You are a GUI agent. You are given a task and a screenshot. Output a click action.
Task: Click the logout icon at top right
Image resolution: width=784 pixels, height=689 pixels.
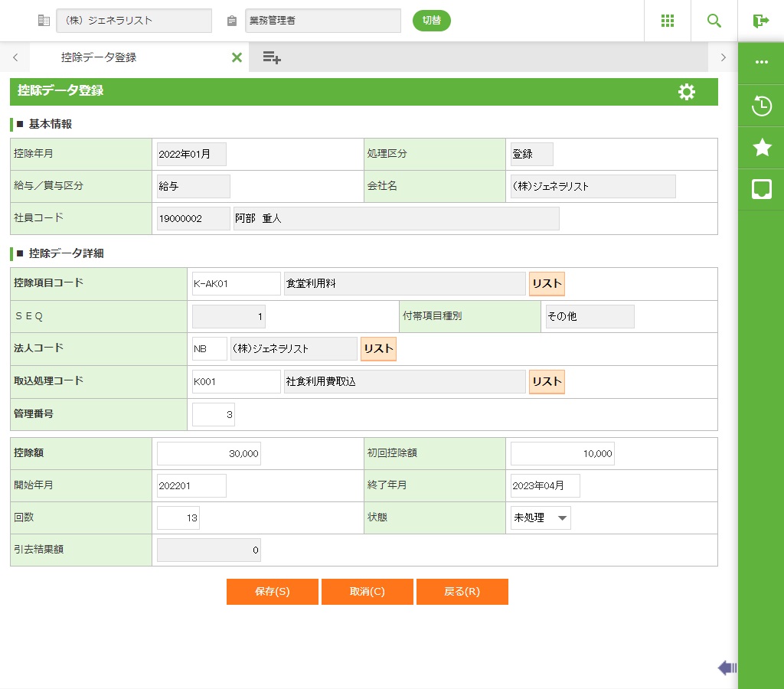(x=760, y=21)
